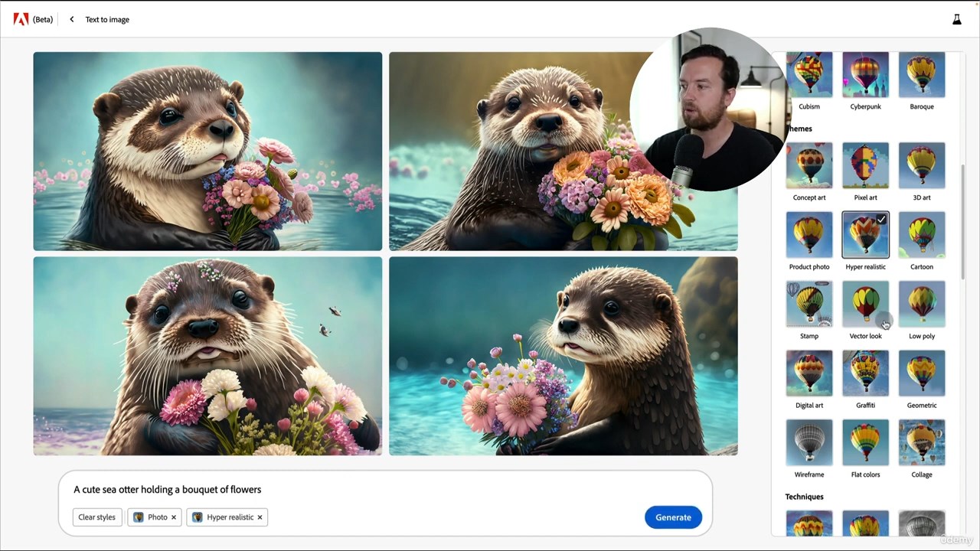Click the sea otter prompt text field
This screenshot has width=980, height=551.
383,490
